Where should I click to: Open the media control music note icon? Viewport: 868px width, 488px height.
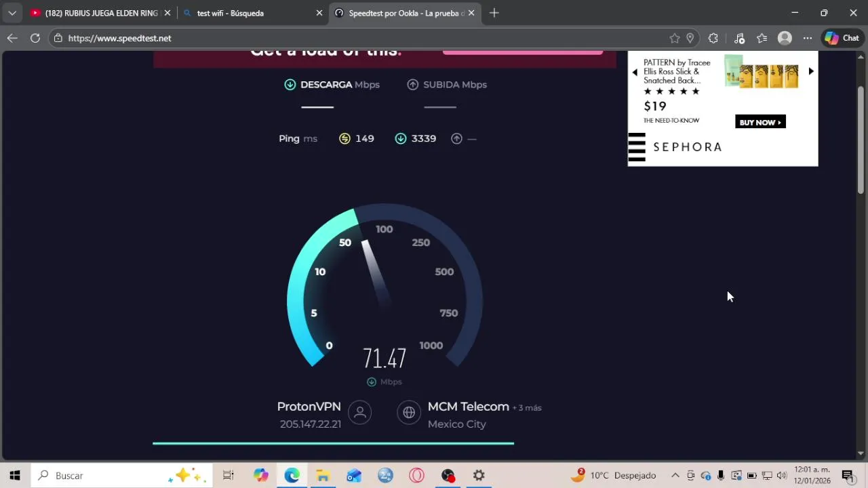coord(739,38)
